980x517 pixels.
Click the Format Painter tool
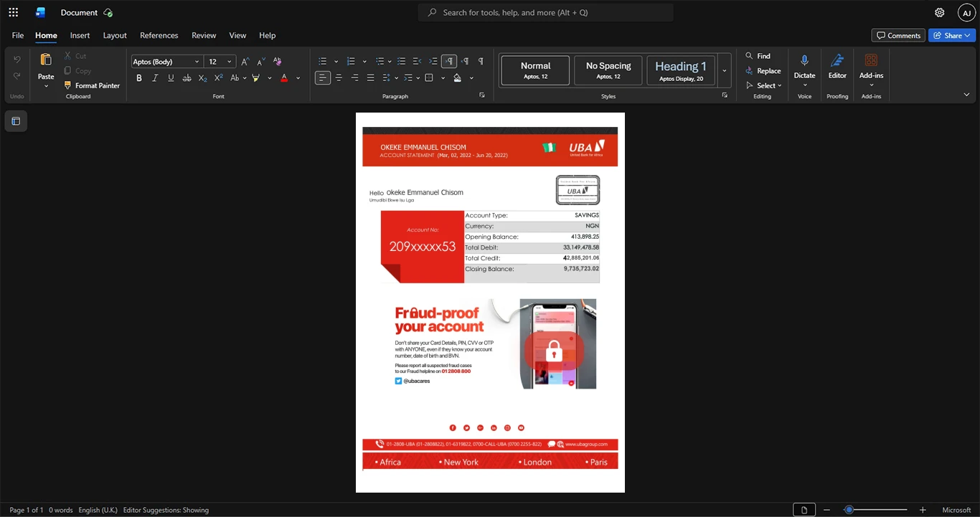click(91, 85)
